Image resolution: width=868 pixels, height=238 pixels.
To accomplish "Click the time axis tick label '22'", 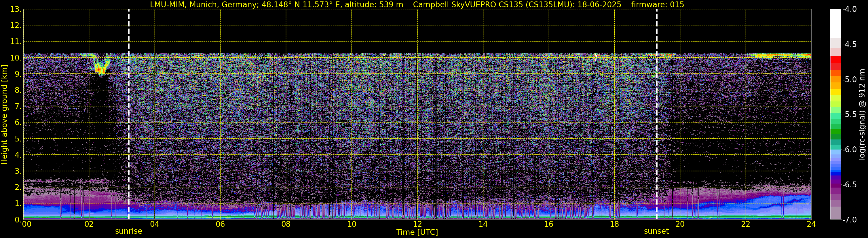I will pos(746,224).
